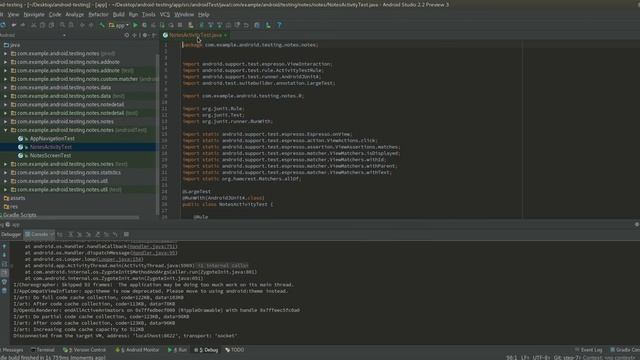Click the Cut scissors icon in toolbar
Viewport: 640px width, 360px height.
coord(33,25)
